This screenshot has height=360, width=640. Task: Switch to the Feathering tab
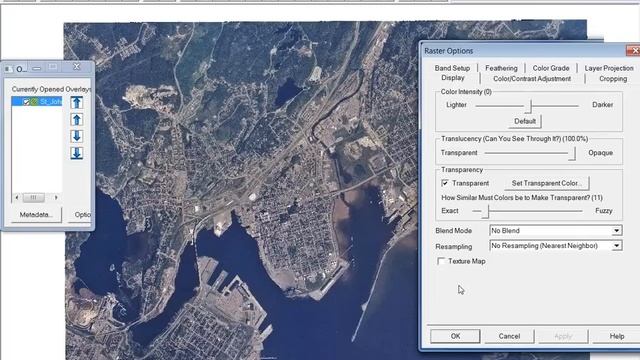point(501,68)
